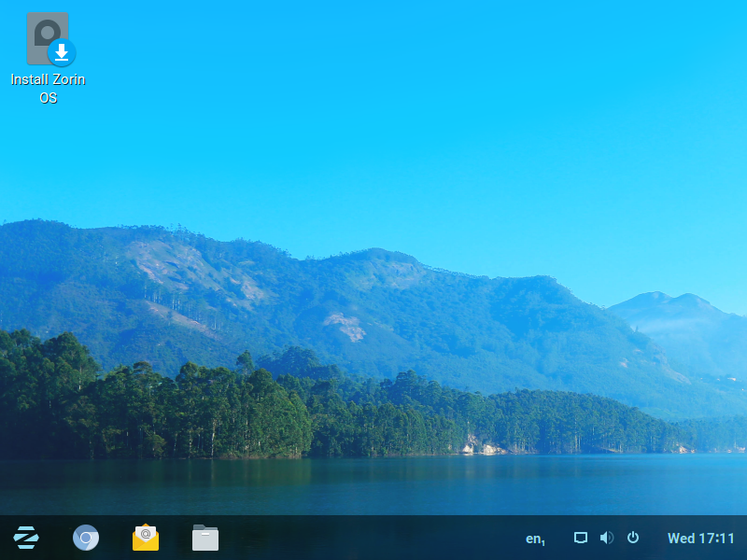747x560 pixels.
Task: Click the power icon in tray
Action: [633, 538]
